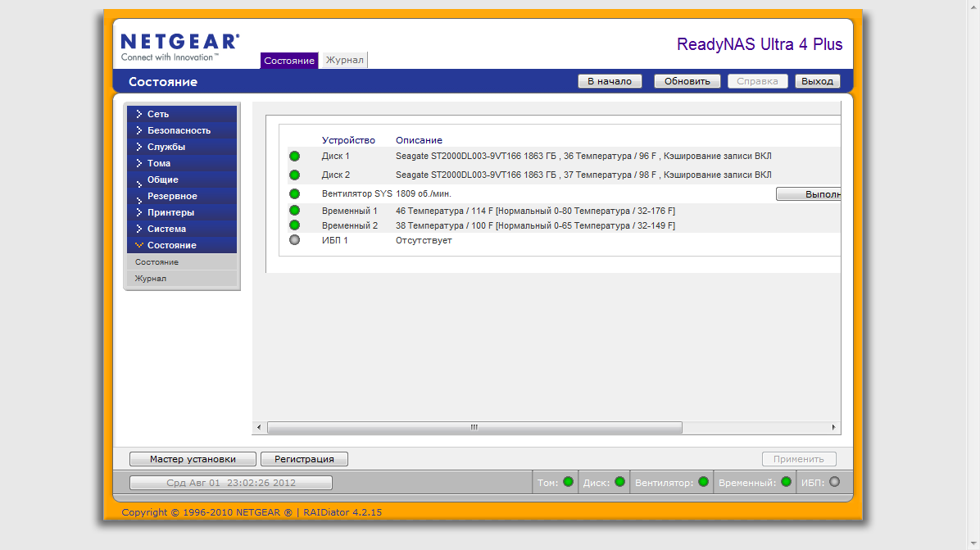
Task: Click the horizontal scrollbar thumb
Action: coord(474,428)
